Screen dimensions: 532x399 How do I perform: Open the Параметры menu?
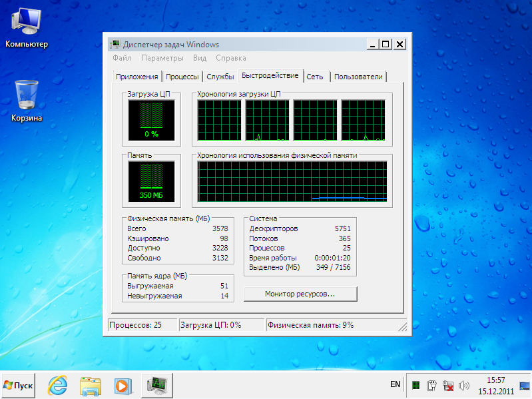coord(162,58)
